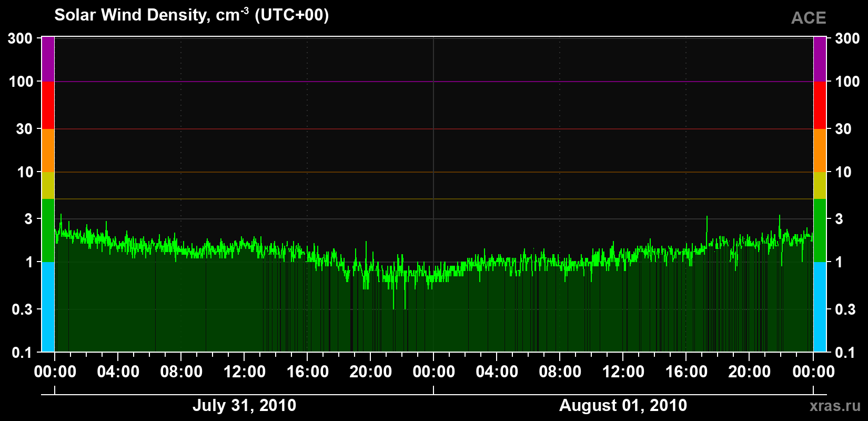Click the 100 label on the right axis
Viewport: 868px width, 421px height.
[x=847, y=82]
